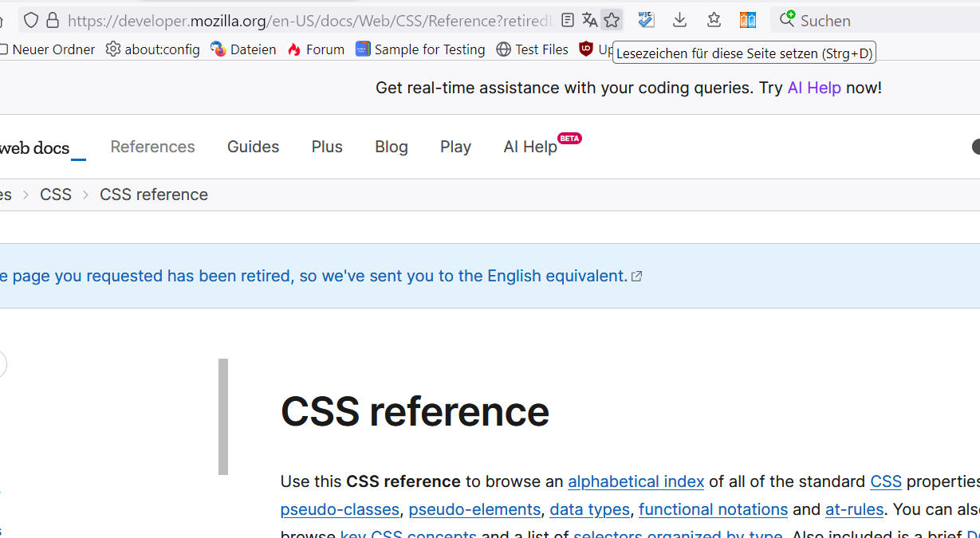Open the Blog menu item
The height and width of the screenshot is (538, 980).
(x=392, y=147)
